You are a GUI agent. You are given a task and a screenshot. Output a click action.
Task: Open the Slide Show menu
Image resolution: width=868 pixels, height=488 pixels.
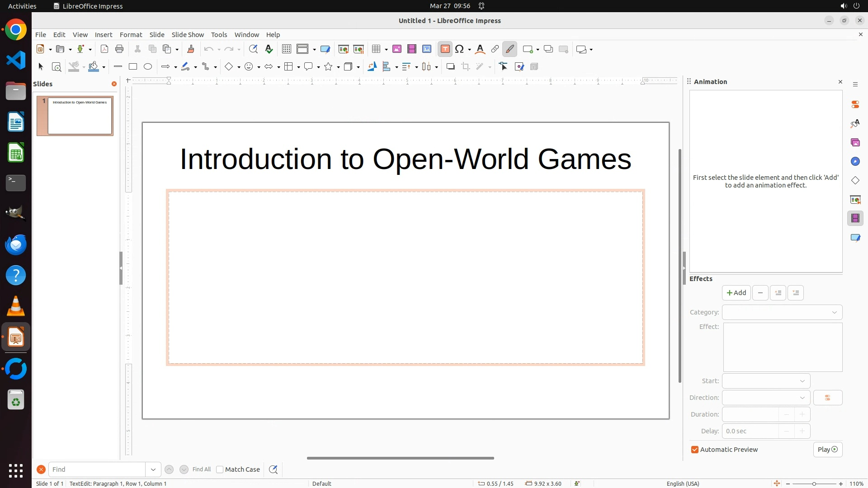tap(188, 35)
